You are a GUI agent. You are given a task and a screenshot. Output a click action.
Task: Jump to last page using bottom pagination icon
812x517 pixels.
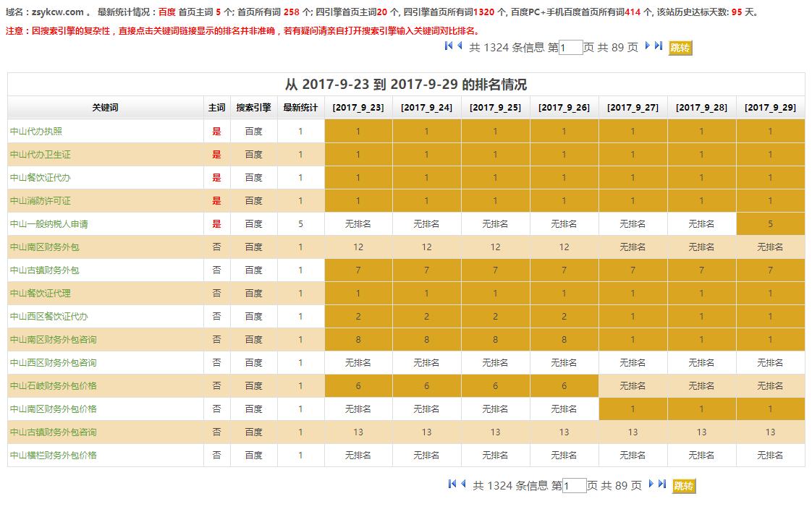point(662,484)
